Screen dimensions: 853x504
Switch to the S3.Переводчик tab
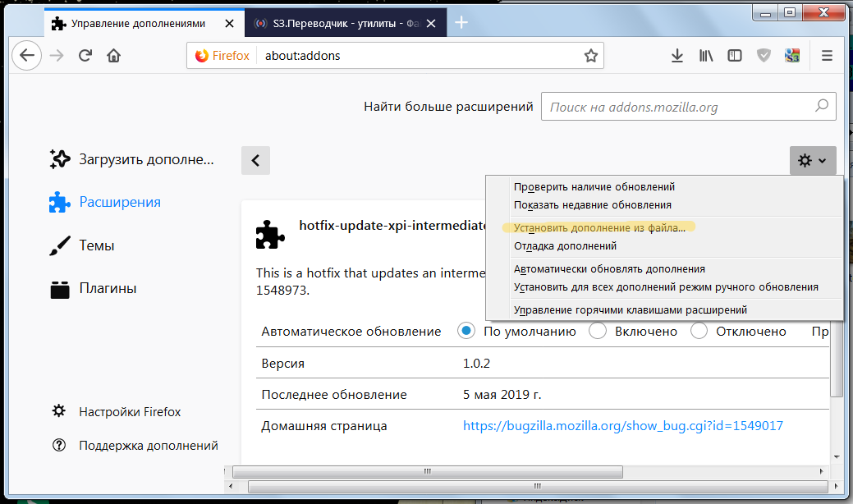pos(346,23)
